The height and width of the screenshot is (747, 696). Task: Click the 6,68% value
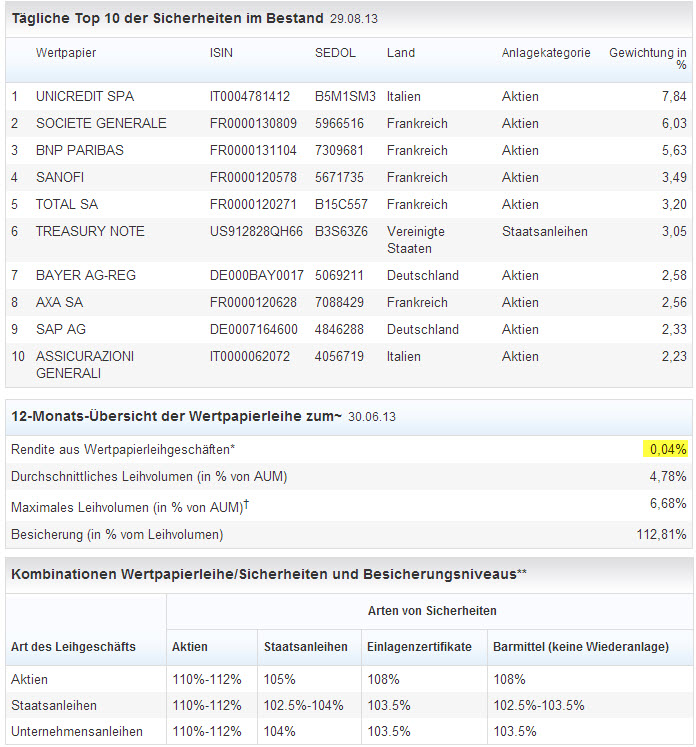[x=668, y=504]
